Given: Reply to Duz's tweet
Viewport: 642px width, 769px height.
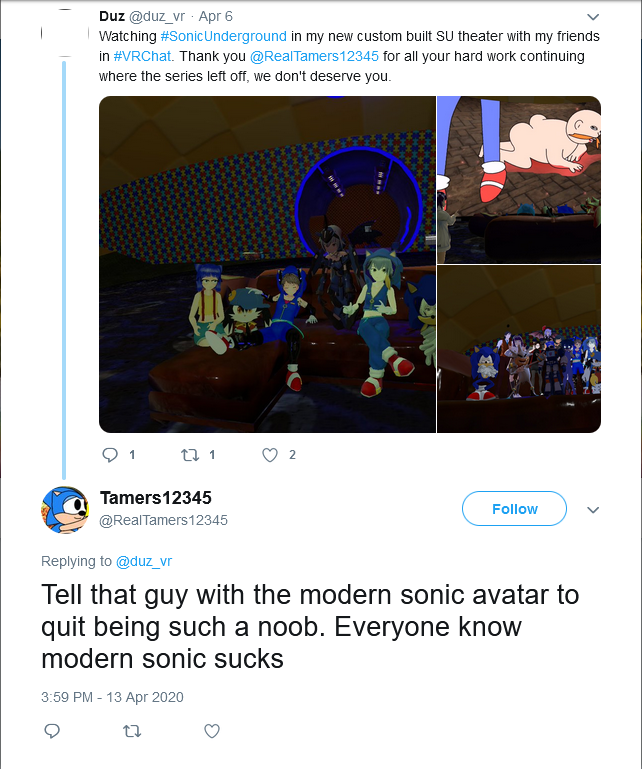Looking at the screenshot, I should pos(111,455).
